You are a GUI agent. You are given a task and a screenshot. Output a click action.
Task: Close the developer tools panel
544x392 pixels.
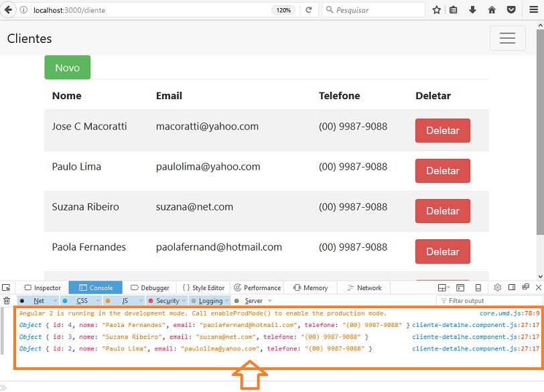[x=539, y=287]
